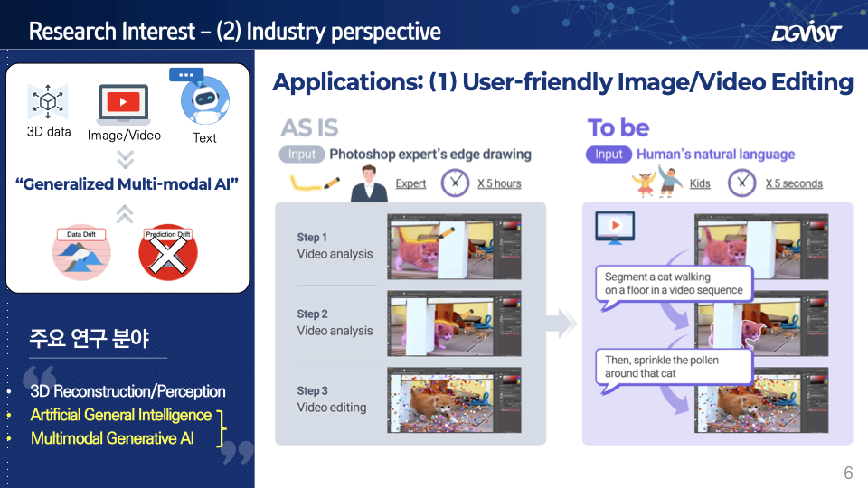Click the Step 1 Video analysis label
The image size is (868, 488).
point(335,246)
